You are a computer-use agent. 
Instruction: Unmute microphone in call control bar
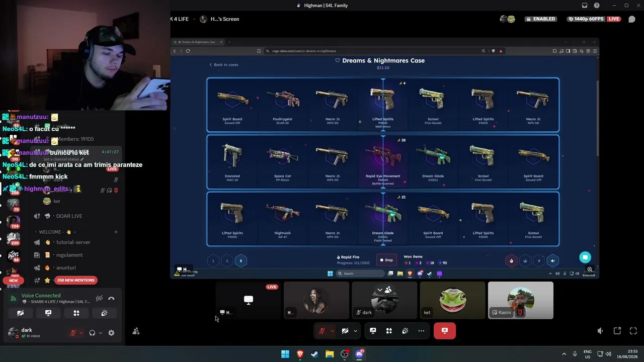coord(322,331)
